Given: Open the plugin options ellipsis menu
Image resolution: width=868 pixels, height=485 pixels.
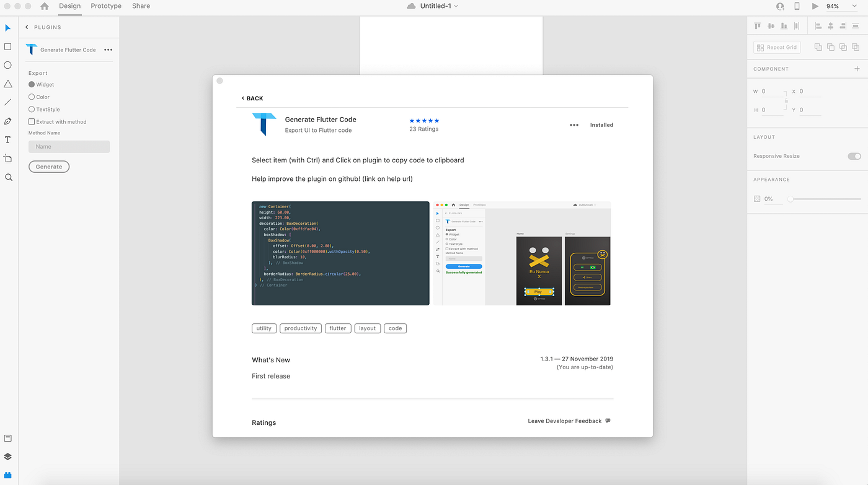Looking at the screenshot, I should (108, 50).
